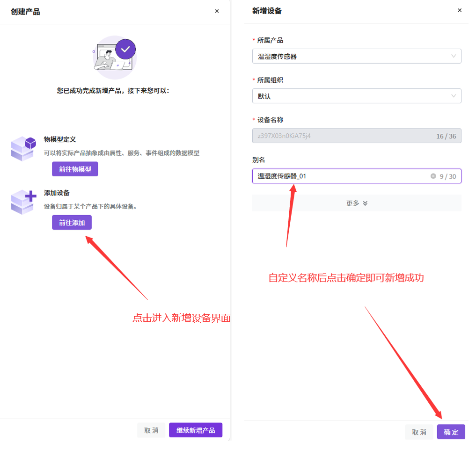Close the 新增设备 panel
This screenshot has width=476, height=449.
(460, 10)
